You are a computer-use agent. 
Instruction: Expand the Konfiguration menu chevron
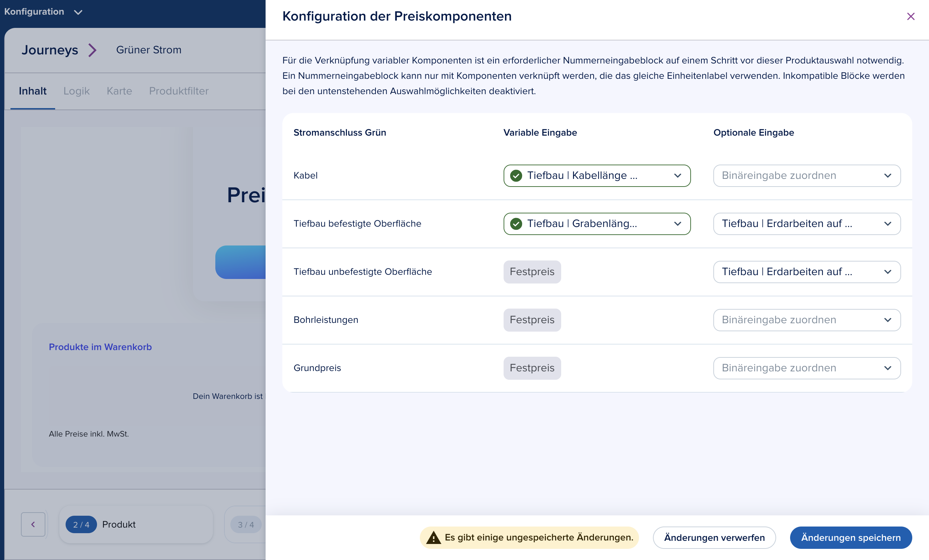(78, 12)
